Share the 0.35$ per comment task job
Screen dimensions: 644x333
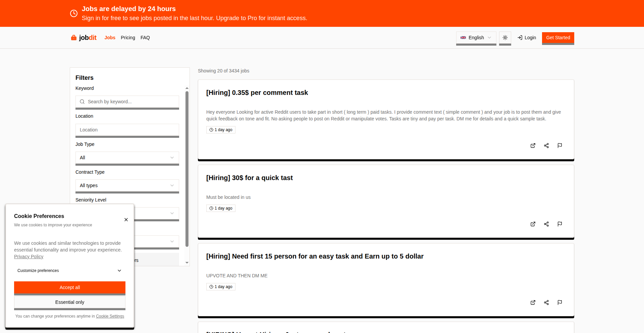[x=546, y=146]
